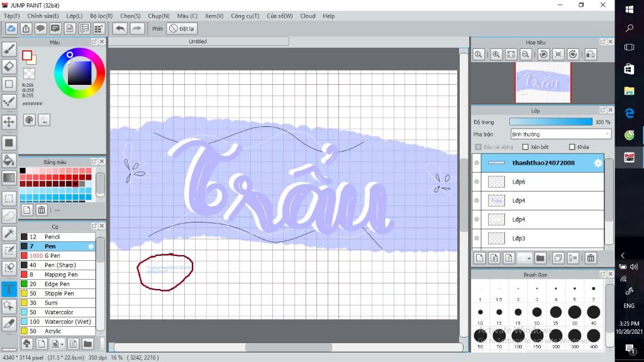This screenshot has height=362, width=644.
Task: Open the Pha trộn blend mode dropdown
Action: pos(560,134)
